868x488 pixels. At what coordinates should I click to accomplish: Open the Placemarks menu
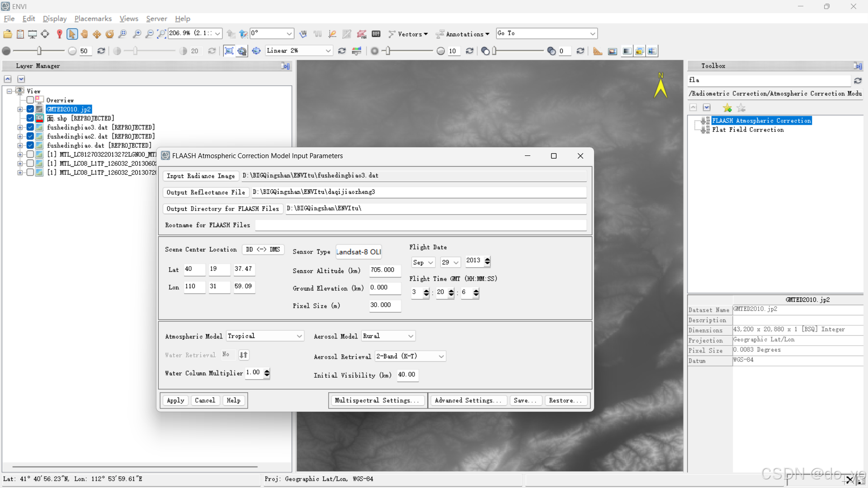click(x=93, y=19)
